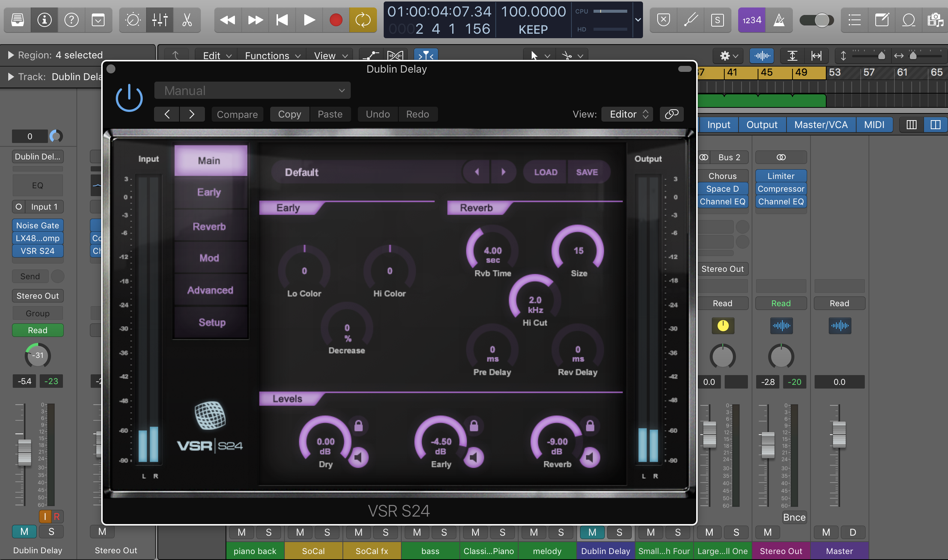Lock the Reverb level padlock
948x560 pixels.
(x=590, y=426)
